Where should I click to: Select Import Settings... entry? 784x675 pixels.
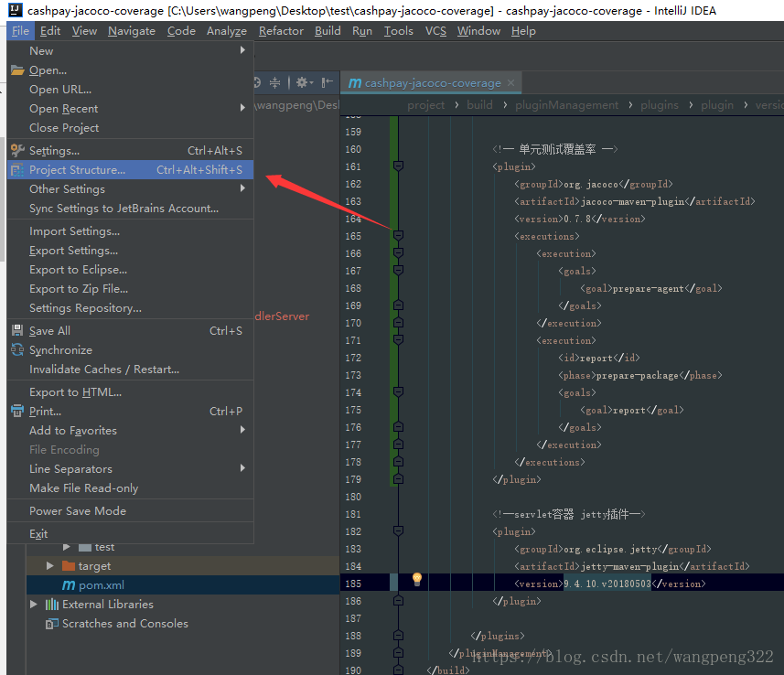[131, 231]
